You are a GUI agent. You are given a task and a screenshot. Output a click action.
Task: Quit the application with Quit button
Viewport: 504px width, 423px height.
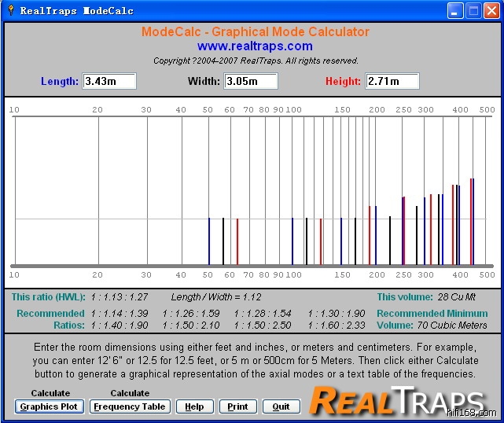tap(281, 406)
